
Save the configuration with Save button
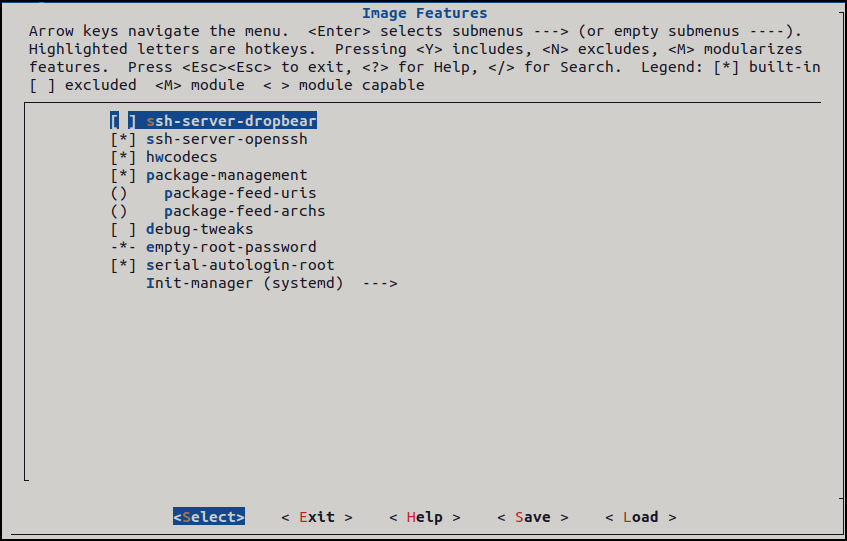pos(533,517)
